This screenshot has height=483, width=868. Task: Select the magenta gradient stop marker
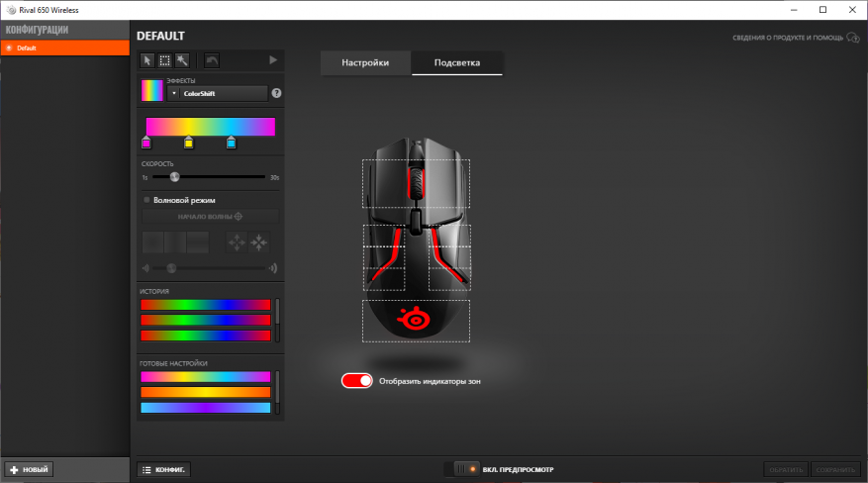[146, 143]
